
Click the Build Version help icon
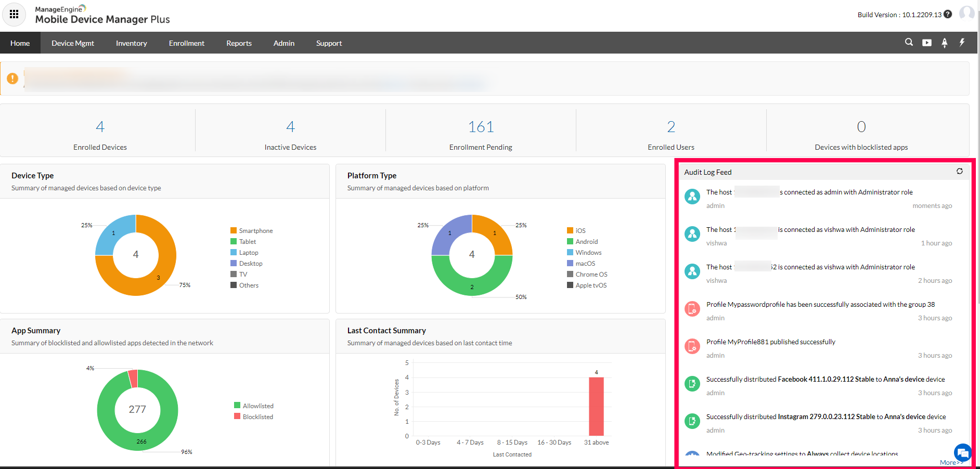948,15
